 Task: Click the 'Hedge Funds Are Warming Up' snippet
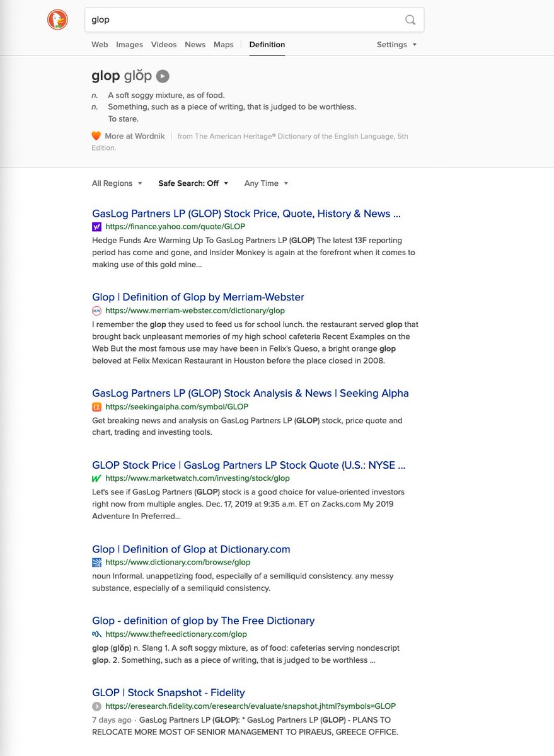point(253,253)
